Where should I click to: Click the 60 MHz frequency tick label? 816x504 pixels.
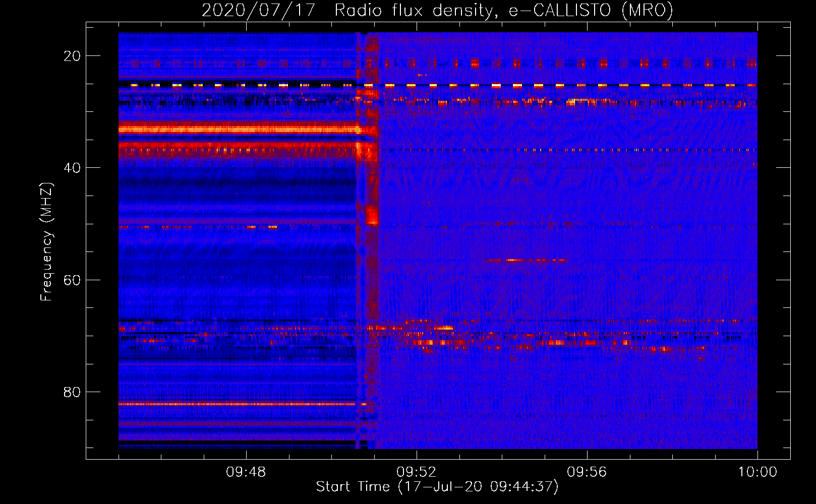click(72, 280)
